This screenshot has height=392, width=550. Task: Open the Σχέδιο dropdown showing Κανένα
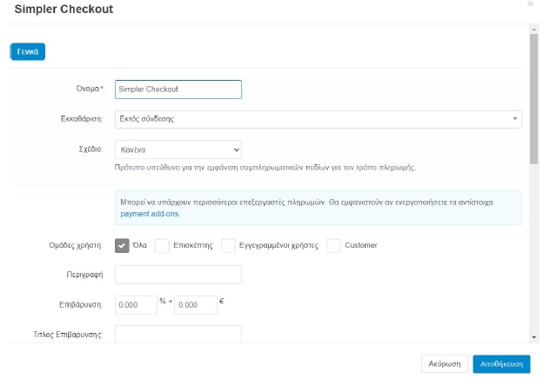click(x=178, y=149)
